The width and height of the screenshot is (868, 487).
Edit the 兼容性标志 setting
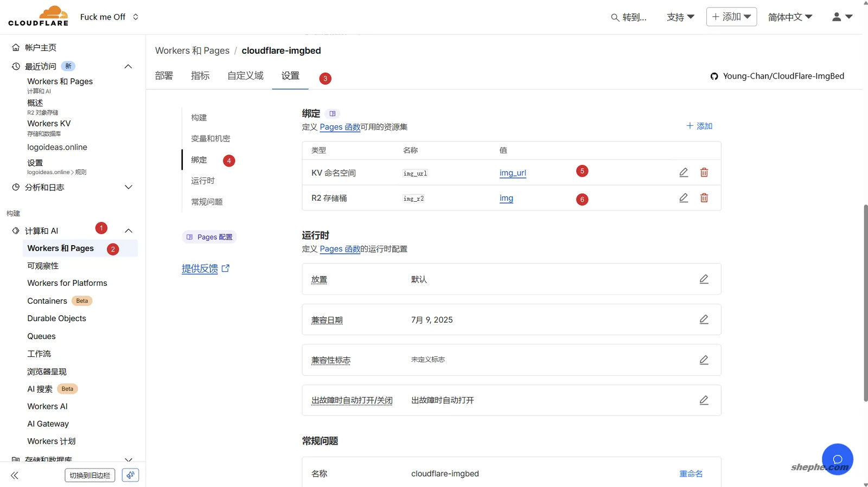704,360
